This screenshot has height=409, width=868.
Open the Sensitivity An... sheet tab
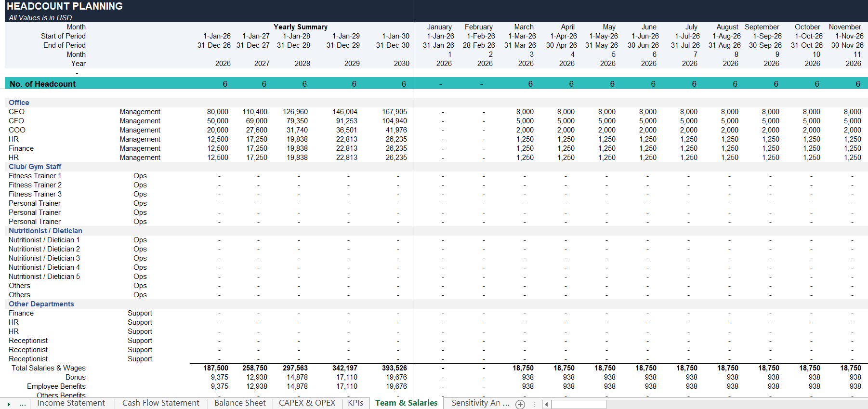480,403
